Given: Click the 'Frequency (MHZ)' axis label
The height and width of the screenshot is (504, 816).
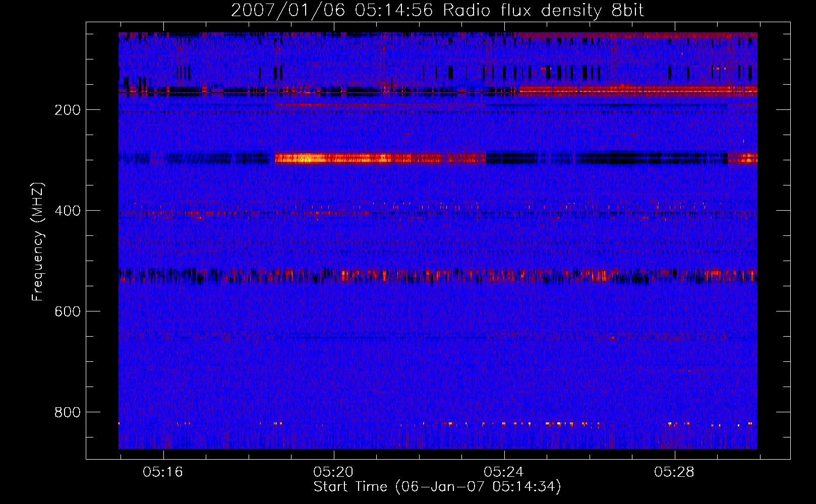Looking at the screenshot, I should [38, 242].
